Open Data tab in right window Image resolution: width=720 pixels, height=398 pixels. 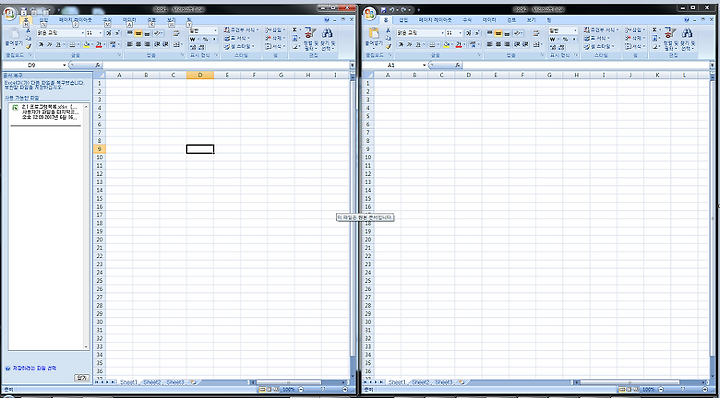(489, 20)
